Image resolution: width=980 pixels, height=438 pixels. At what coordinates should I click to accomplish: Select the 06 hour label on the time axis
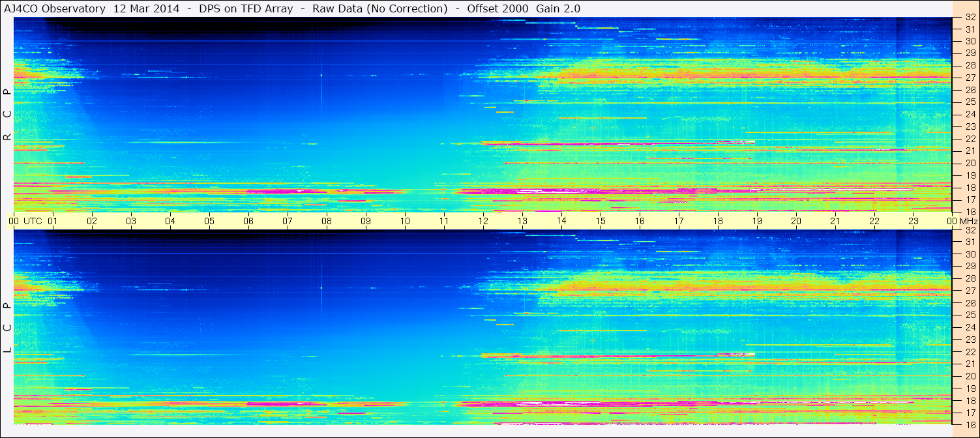pyautogui.click(x=248, y=221)
